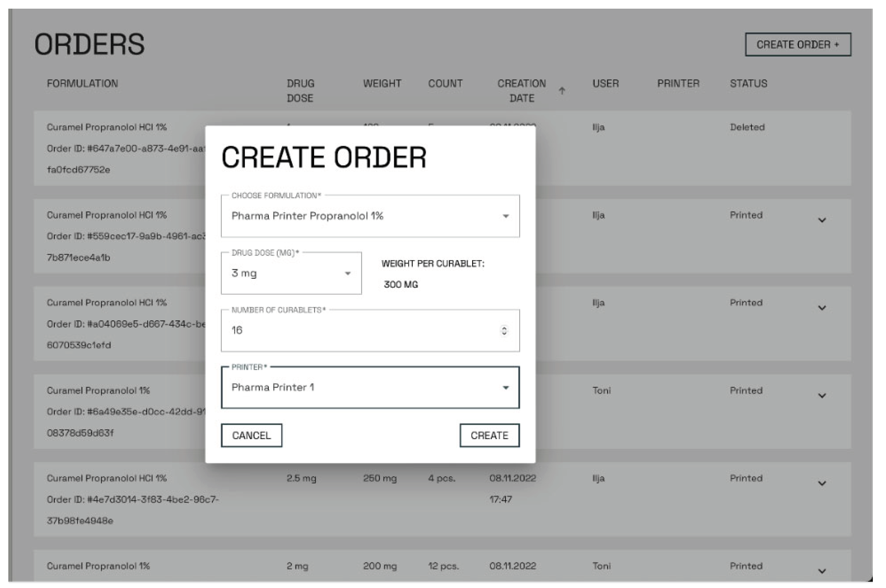Click the Cancel button
The image size is (886, 588).
[251, 435]
